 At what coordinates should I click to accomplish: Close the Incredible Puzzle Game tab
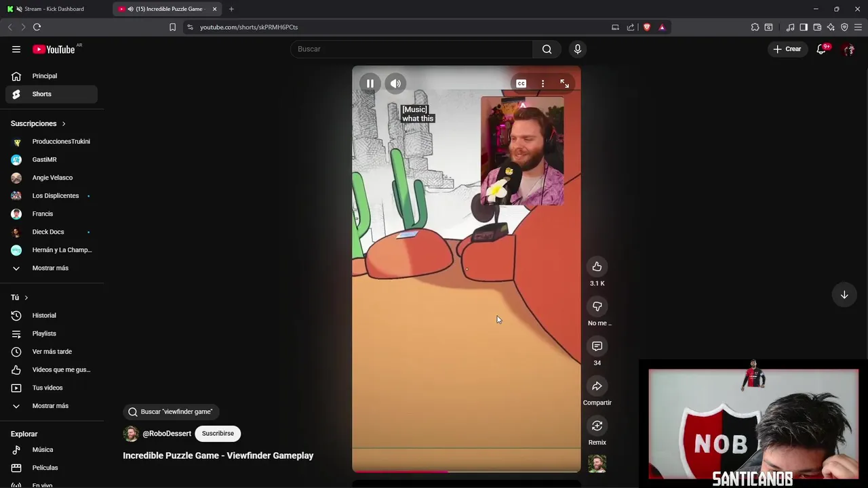(x=214, y=9)
